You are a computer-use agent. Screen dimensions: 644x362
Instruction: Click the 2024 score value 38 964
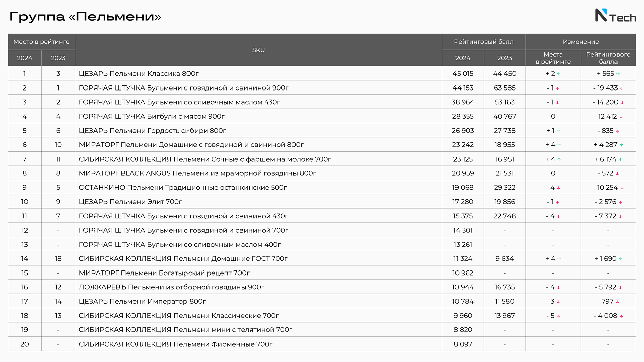click(463, 102)
